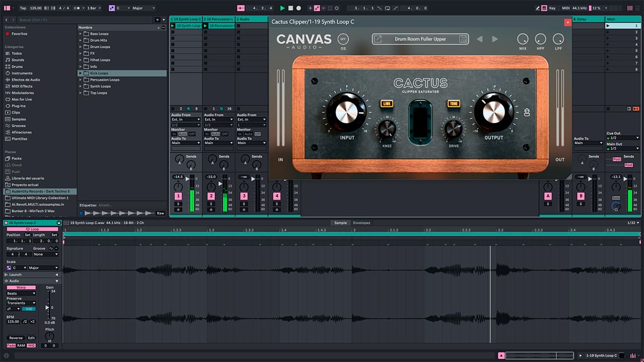Click track 1 activator button
The image size is (644, 362).
pyautogui.click(x=178, y=196)
